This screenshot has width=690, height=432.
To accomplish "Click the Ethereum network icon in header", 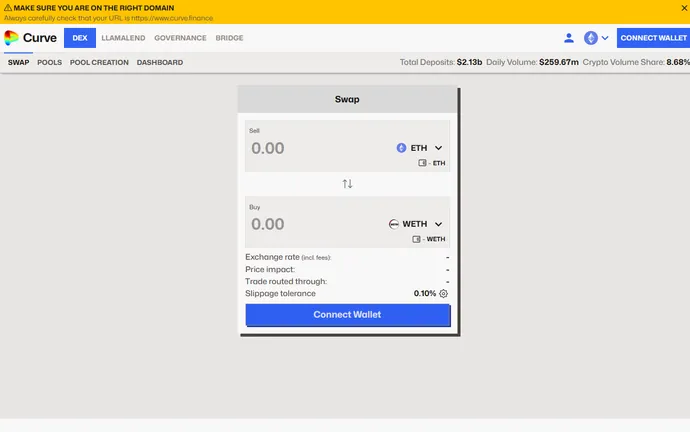I will click(x=591, y=38).
